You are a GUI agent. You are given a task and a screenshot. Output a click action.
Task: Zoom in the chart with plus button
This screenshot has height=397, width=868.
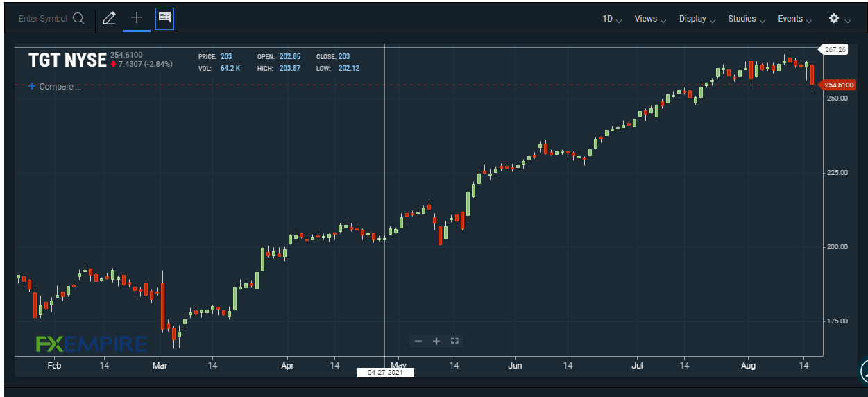[x=436, y=341]
